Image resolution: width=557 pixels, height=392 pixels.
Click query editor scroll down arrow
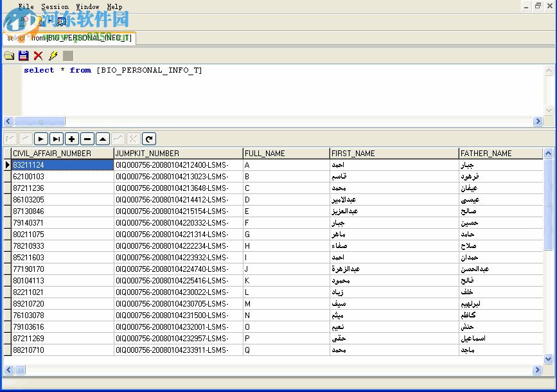(x=549, y=111)
